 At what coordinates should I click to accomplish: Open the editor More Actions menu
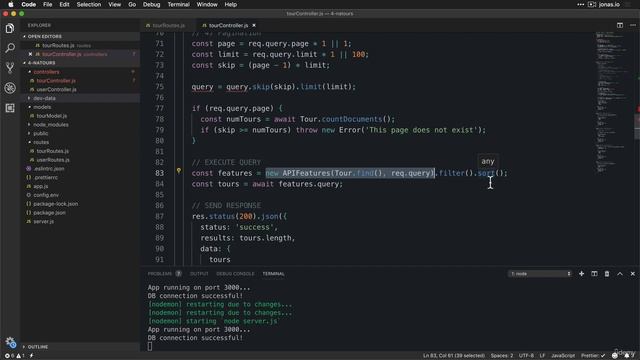(633, 25)
